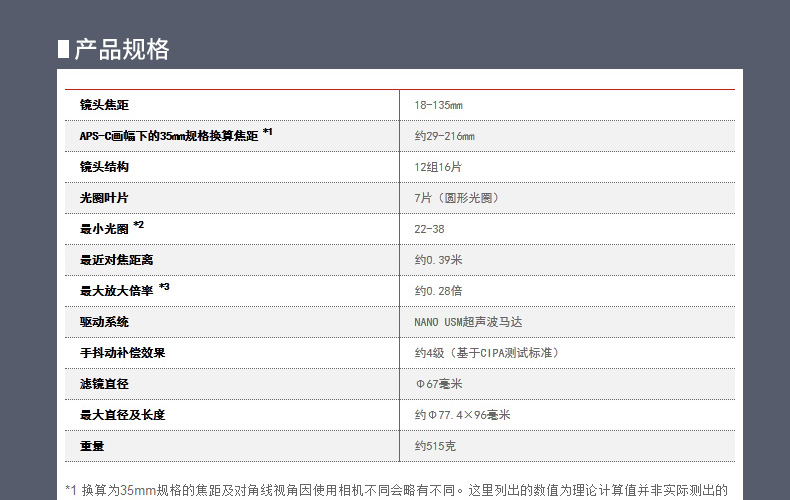The image size is (790, 500).
Task: Click the 约29-216mm value
Action: [x=444, y=136]
